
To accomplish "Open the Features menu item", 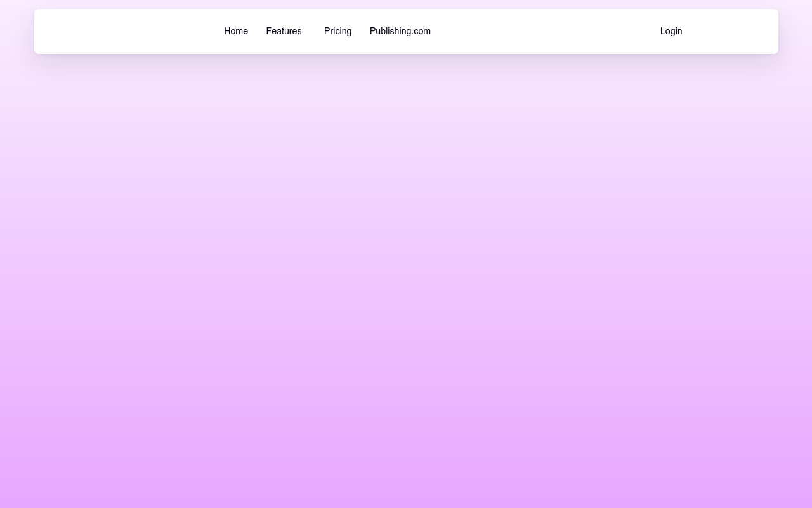I will pyautogui.click(x=284, y=31).
